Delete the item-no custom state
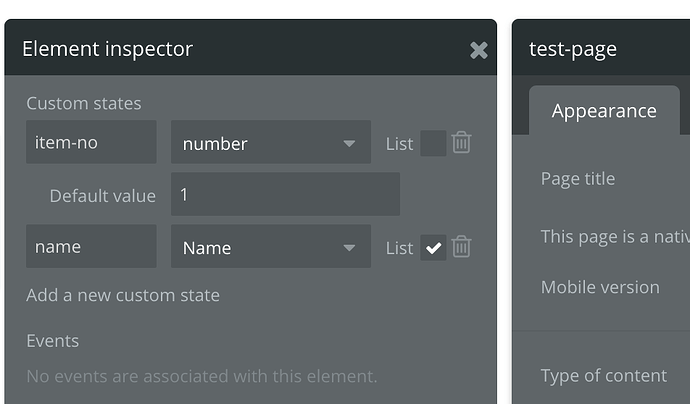Screen dimensions: 690x404 tap(461, 143)
